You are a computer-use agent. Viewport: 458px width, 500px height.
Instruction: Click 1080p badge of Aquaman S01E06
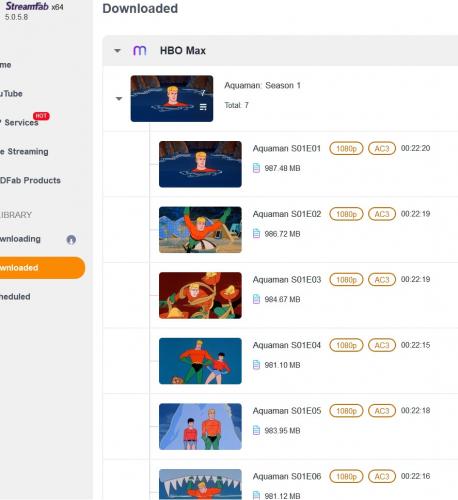tap(346, 477)
